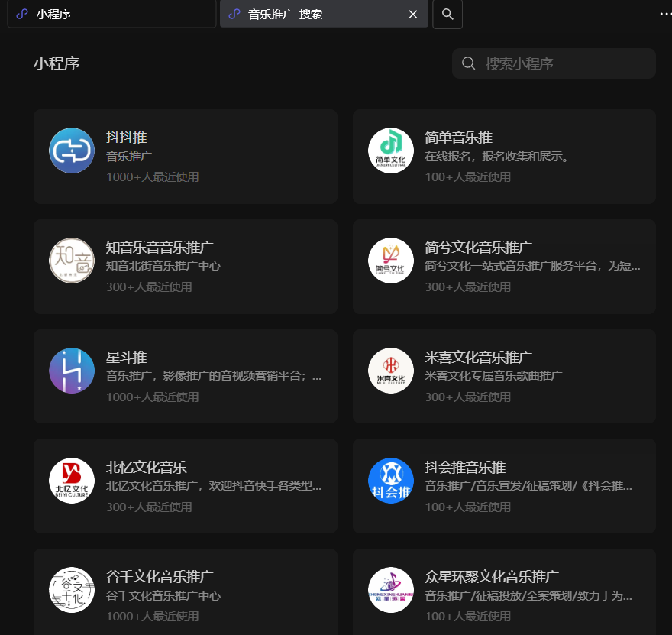Screen dimensions: 672x635
Task: Click 音乐推广，影像推广的音视频营销平台 description
Action: point(213,376)
